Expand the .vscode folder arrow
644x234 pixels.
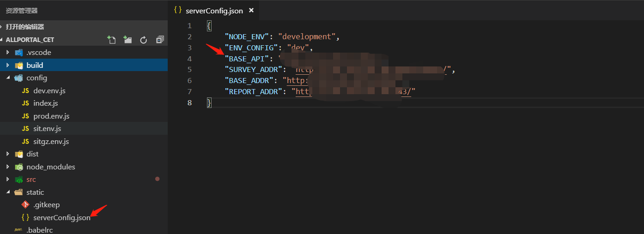pyautogui.click(x=8, y=53)
